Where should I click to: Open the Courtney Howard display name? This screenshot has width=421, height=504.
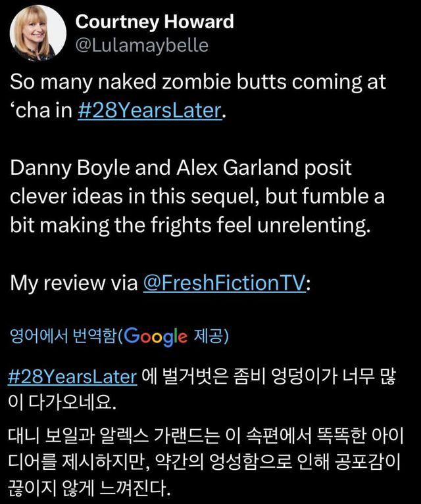click(x=155, y=22)
